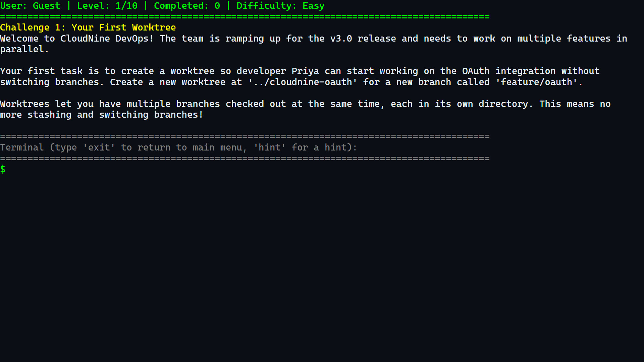This screenshot has height=362, width=644.
Task: Click the 'Completed: 0' status entry
Action: 187,6
